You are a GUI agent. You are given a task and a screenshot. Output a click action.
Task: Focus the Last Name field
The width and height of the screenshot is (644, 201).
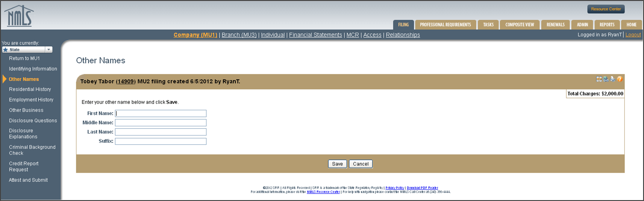click(x=161, y=132)
